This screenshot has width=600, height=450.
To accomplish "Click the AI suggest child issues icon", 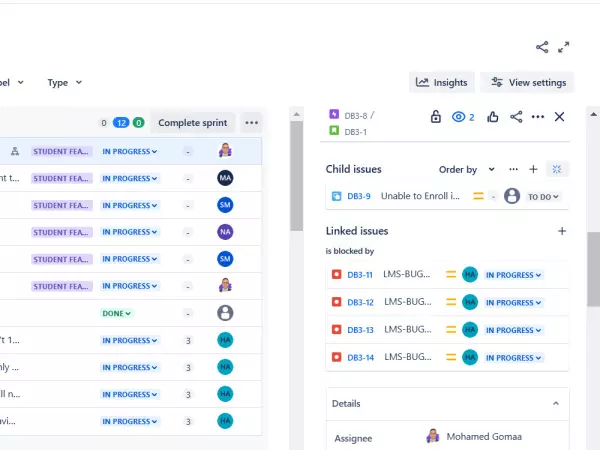I will coord(557,169).
